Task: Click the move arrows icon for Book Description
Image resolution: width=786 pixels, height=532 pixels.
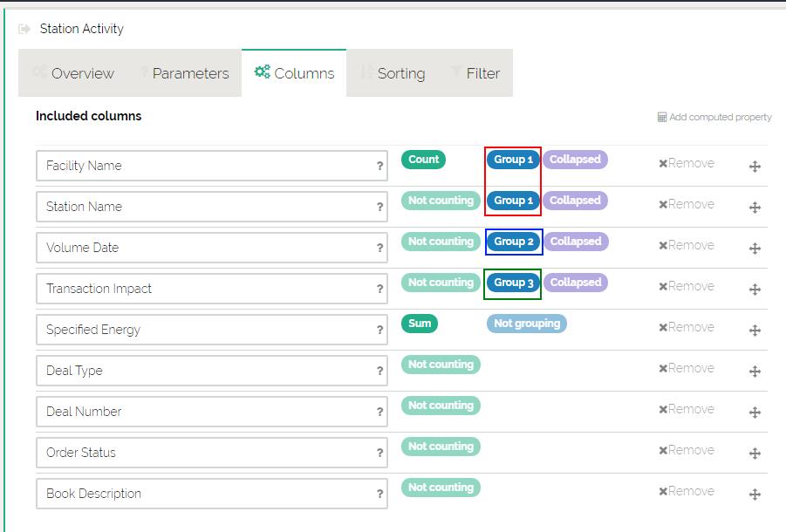Action: click(755, 494)
